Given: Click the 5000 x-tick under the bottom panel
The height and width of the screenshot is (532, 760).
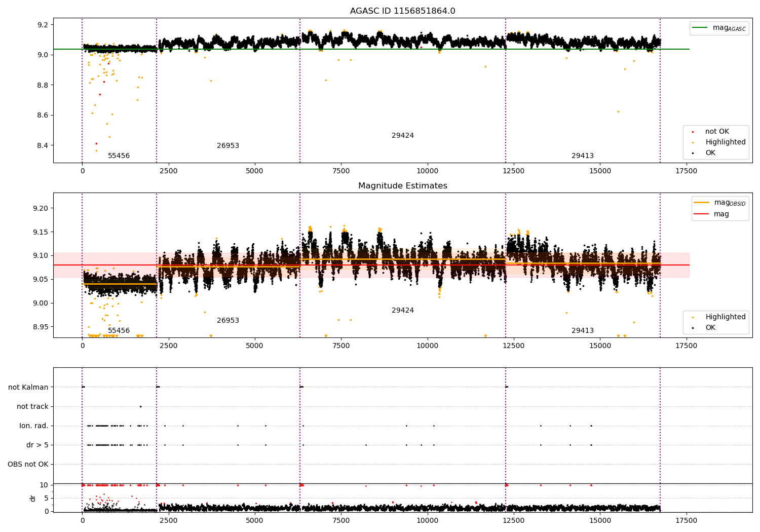Looking at the screenshot, I should 254,521.
